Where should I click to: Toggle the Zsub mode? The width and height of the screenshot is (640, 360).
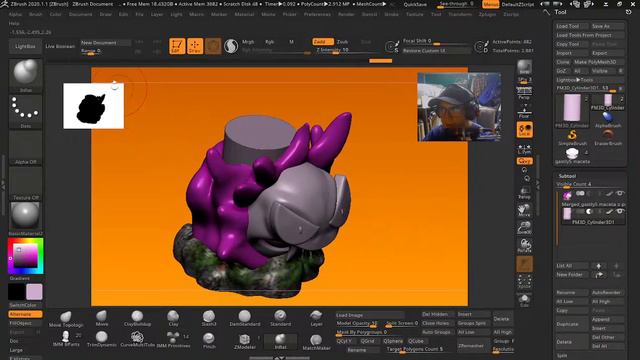[x=342, y=42]
